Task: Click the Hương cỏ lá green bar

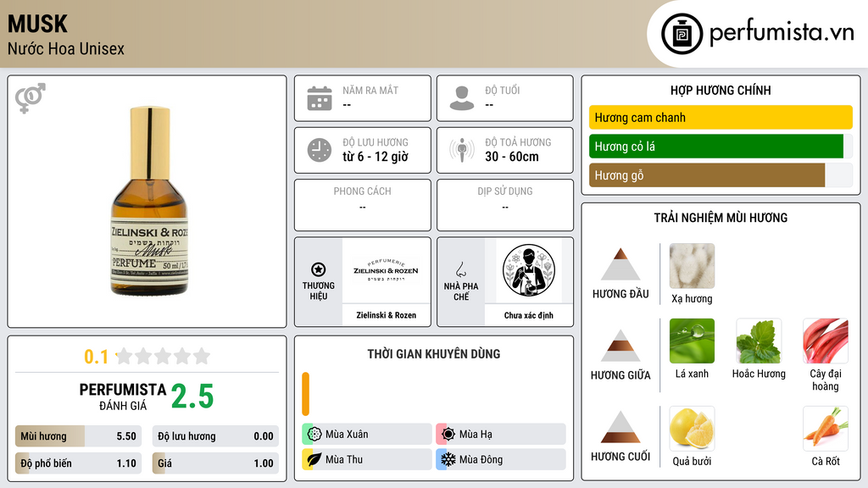Action: [x=715, y=147]
